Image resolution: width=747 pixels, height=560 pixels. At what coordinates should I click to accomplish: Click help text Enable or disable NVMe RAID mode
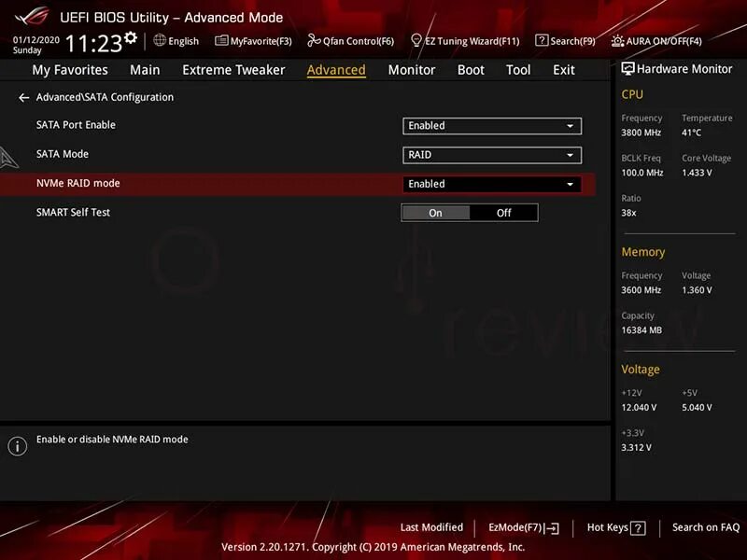pyautogui.click(x=112, y=440)
